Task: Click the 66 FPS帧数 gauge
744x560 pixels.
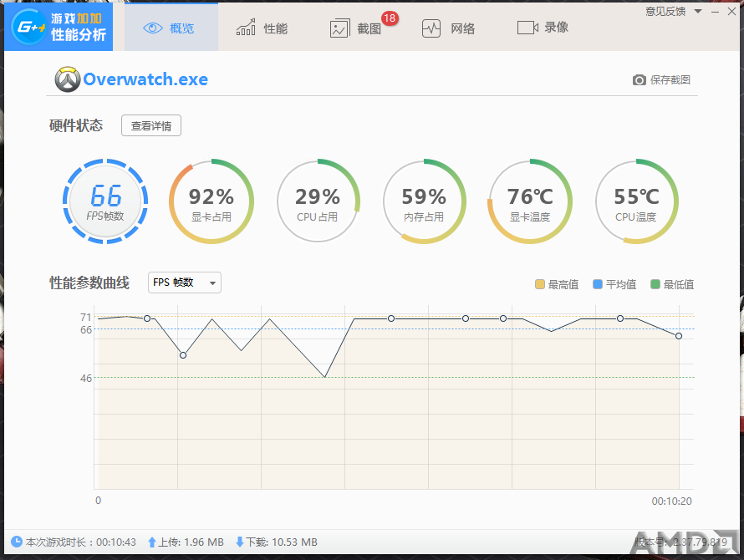Action: pyautogui.click(x=105, y=201)
